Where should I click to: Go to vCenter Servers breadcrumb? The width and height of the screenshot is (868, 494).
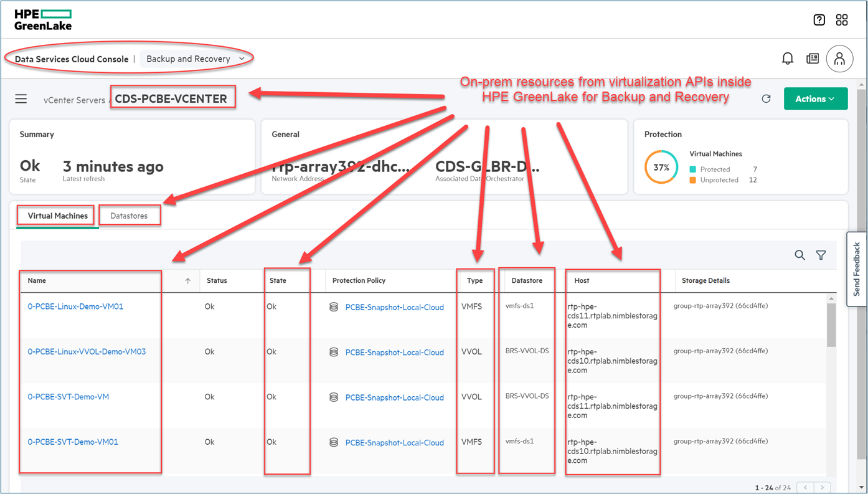click(x=74, y=100)
